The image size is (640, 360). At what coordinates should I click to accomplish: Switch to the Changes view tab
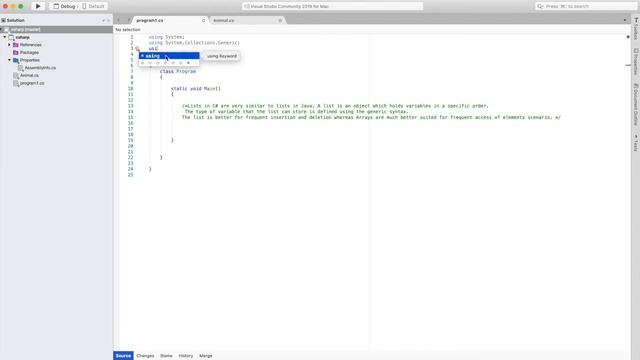tap(145, 356)
